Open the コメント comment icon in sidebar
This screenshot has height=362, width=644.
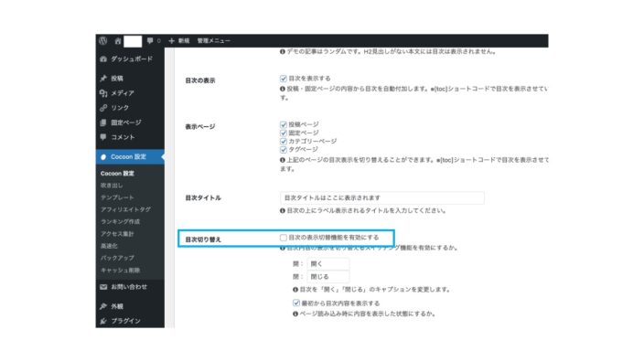(x=103, y=137)
